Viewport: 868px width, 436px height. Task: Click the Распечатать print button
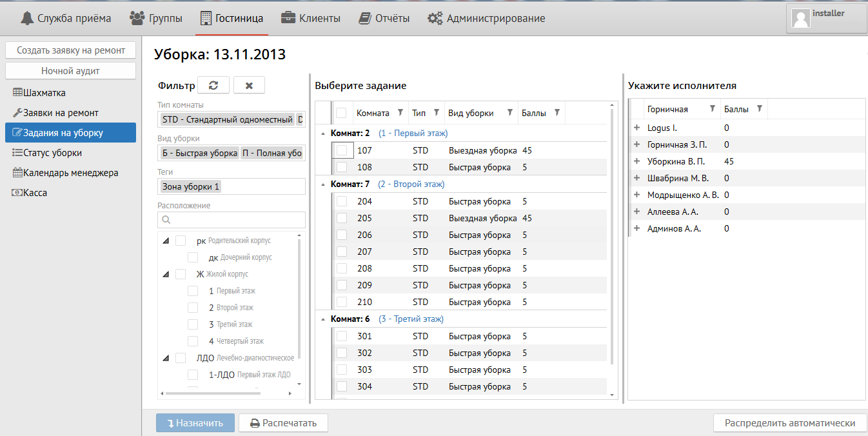tap(283, 423)
